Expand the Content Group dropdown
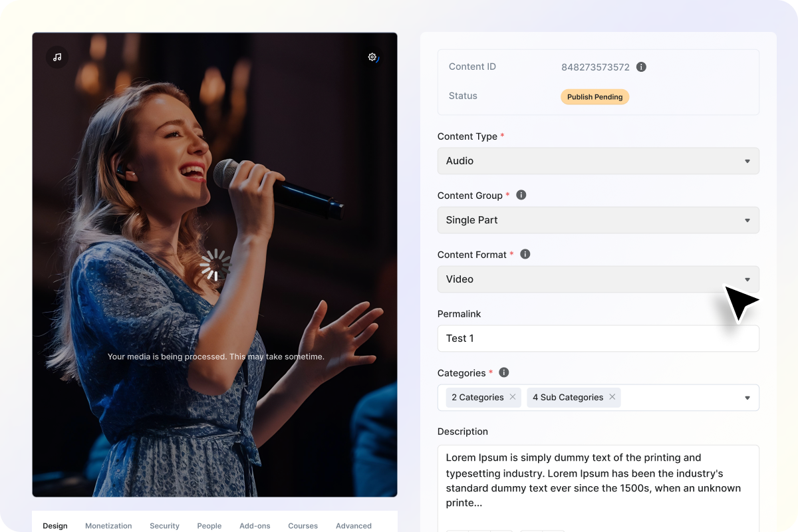798x532 pixels. click(x=597, y=220)
